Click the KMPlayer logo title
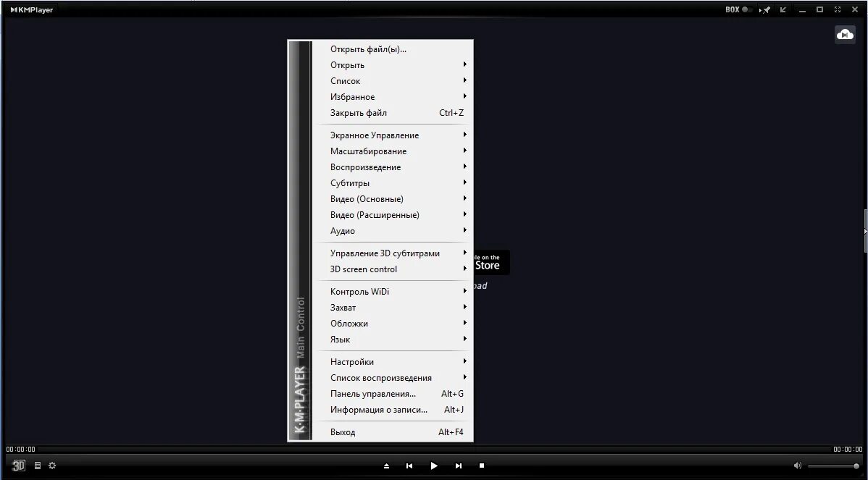 32,10
